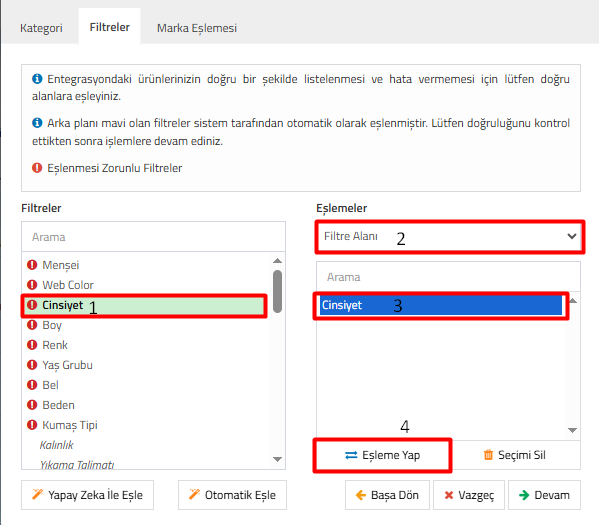Click the required icon beside Bel
This screenshot has height=525, width=599.
click(x=32, y=384)
